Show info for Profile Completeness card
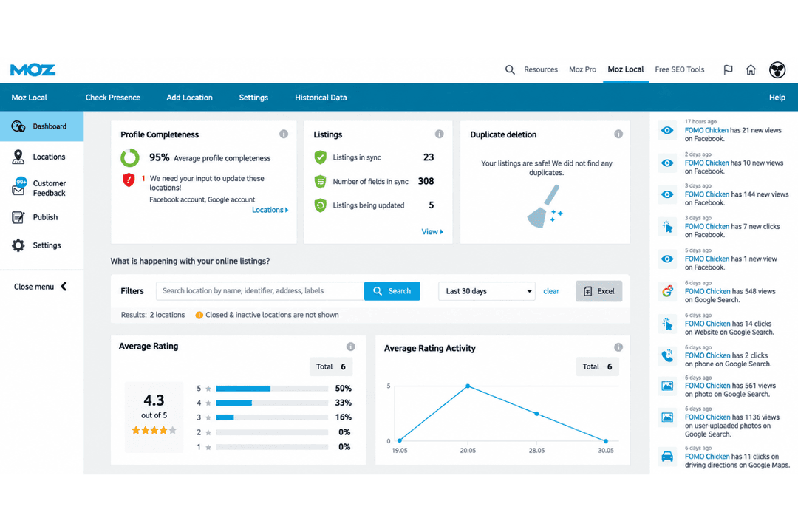The width and height of the screenshot is (798, 532). click(x=284, y=134)
